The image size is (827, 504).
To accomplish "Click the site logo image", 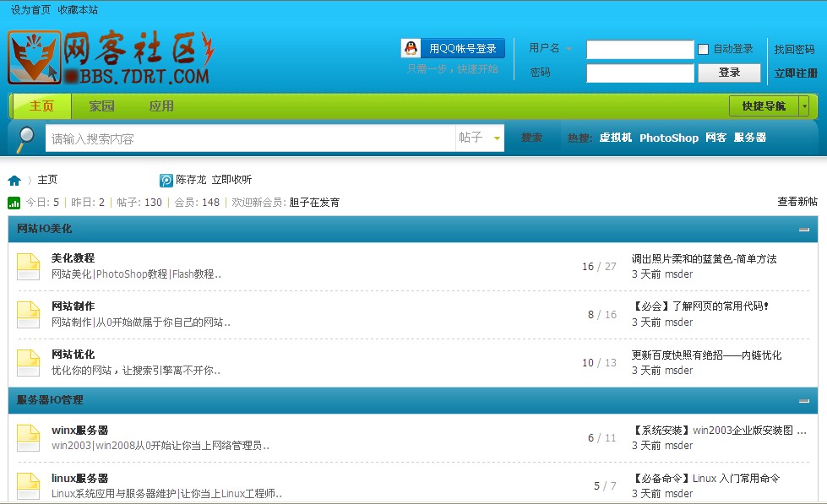I will point(112,57).
